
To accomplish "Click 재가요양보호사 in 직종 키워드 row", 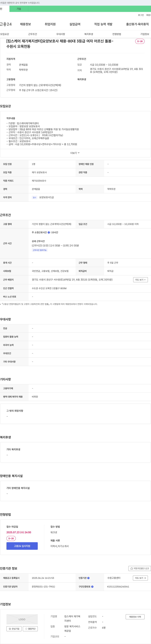I will point(39,181).
